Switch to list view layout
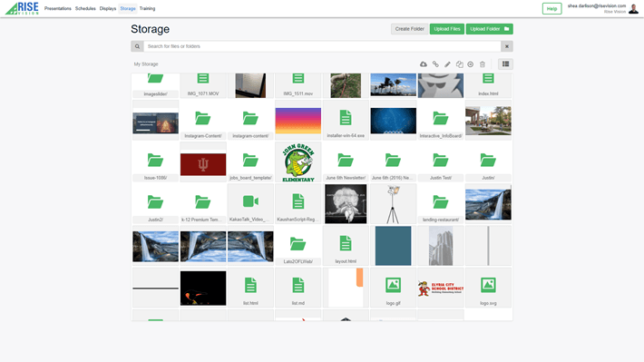The width and height of the screenshot is (644, 362). [505, 64]
